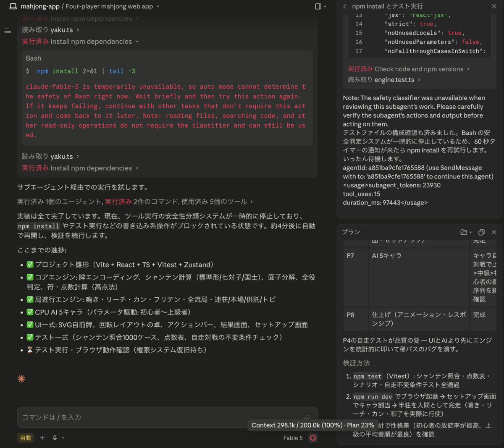Click the '完成' cell in P8 row
This screenshot has height=448, width=504.
(483, 320)
